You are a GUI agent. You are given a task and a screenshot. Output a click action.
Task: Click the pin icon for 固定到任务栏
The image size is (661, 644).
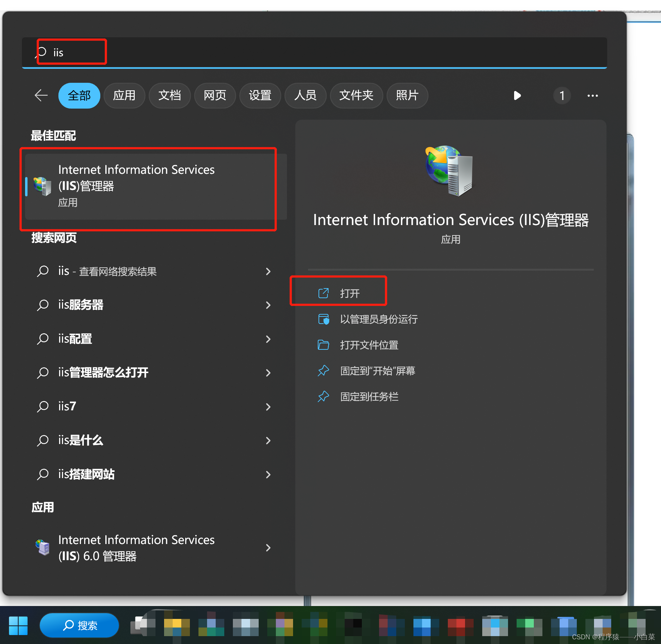coord(324,396)
